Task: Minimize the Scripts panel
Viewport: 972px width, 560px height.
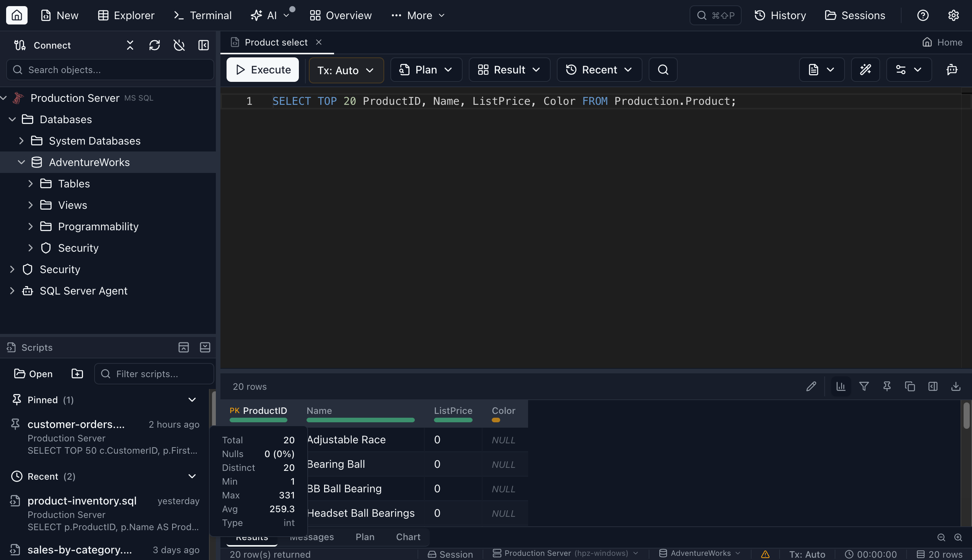Action: pos(205,347)
